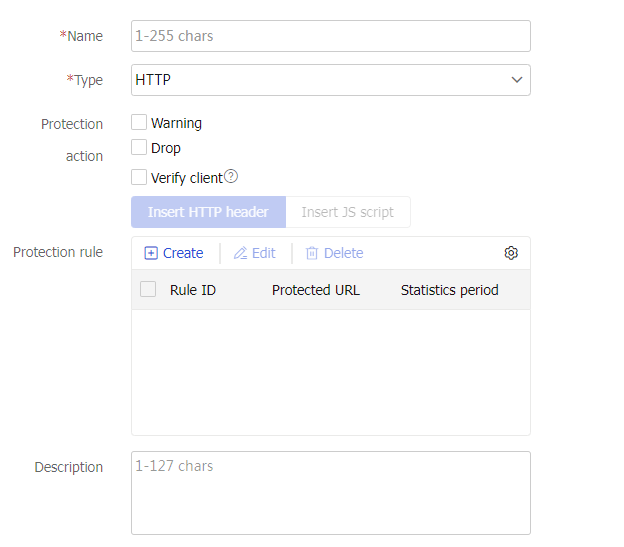Focus the Name text field

330,36
